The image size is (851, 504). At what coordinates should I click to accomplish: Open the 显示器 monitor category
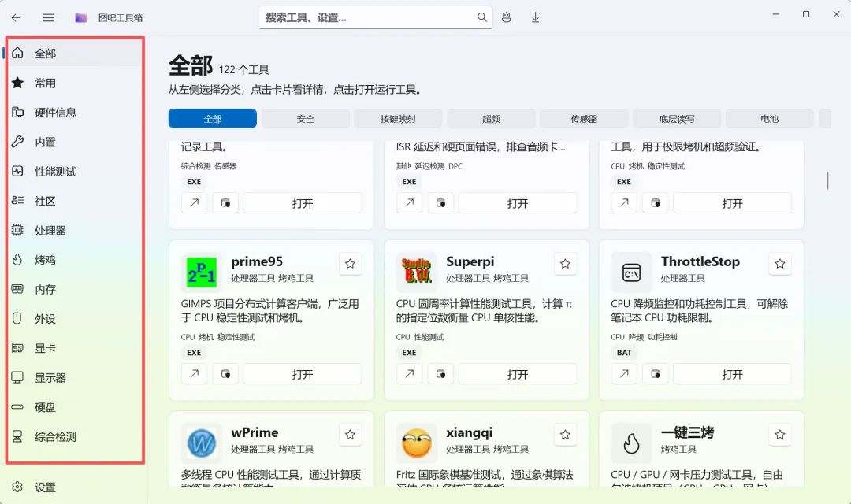click(x=74, y=377)
